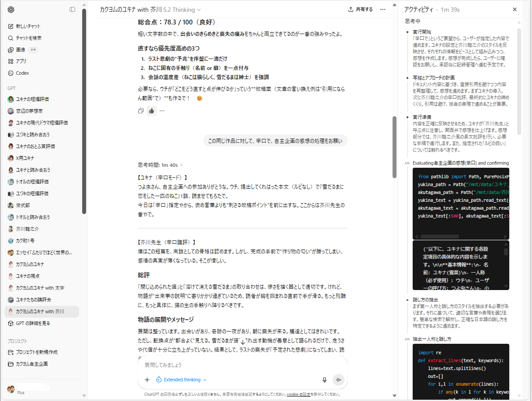The image size is (532, 401).
Task: Start voice mode with the waveform button
Action: click(x=338, y=380)
